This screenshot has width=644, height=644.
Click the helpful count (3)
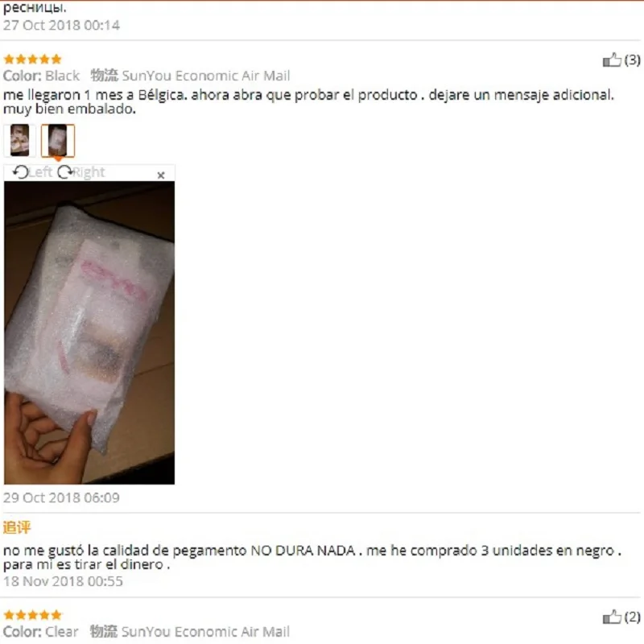[x=632, y=60]
